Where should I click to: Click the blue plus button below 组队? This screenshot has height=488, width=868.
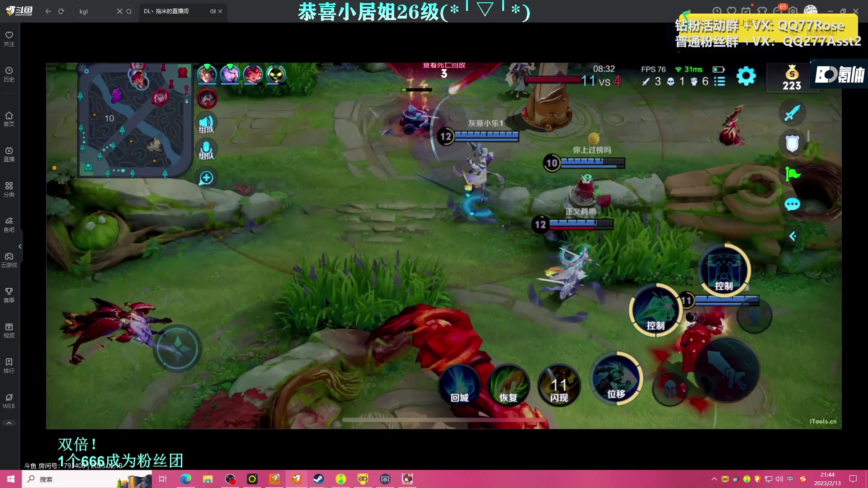point(206,178)
